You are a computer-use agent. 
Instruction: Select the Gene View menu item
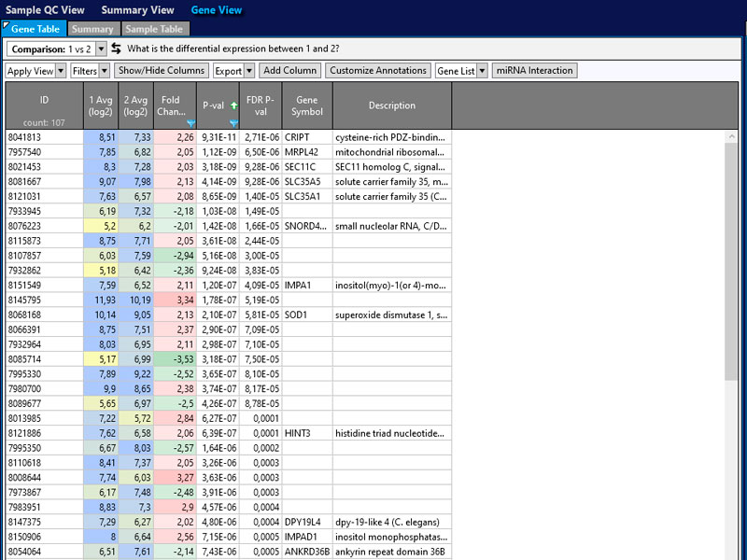tap(217, 10)
